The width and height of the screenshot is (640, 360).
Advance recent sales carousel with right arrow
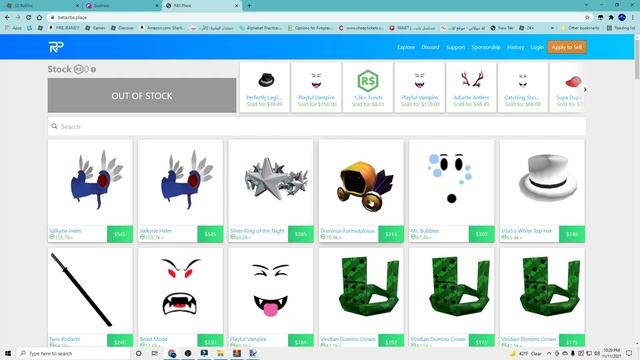click(x=585, y=89)
